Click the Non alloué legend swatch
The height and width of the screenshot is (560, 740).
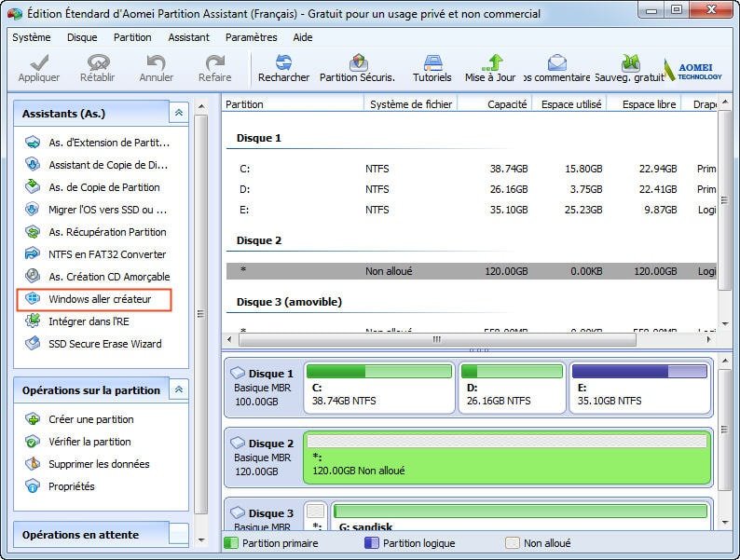pyautogui.click(x=512, y=542)
